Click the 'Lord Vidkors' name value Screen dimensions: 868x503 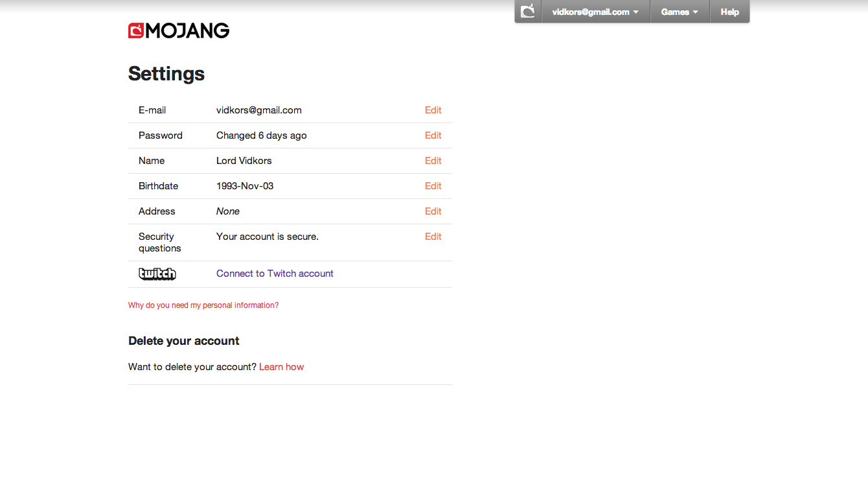[x=244, y=161]
